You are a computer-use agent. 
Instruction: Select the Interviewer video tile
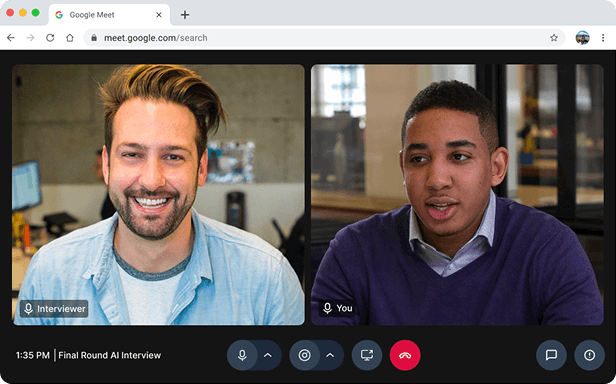158,195
